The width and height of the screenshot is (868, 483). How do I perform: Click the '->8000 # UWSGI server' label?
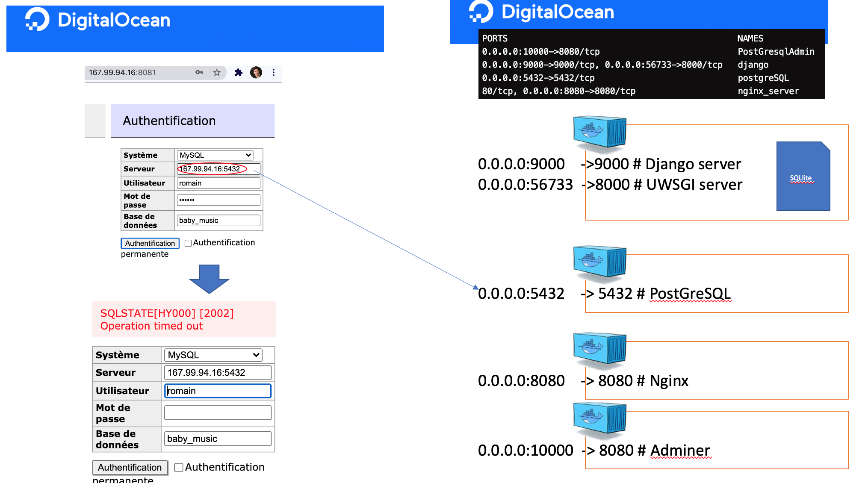(x=662, y=185)
